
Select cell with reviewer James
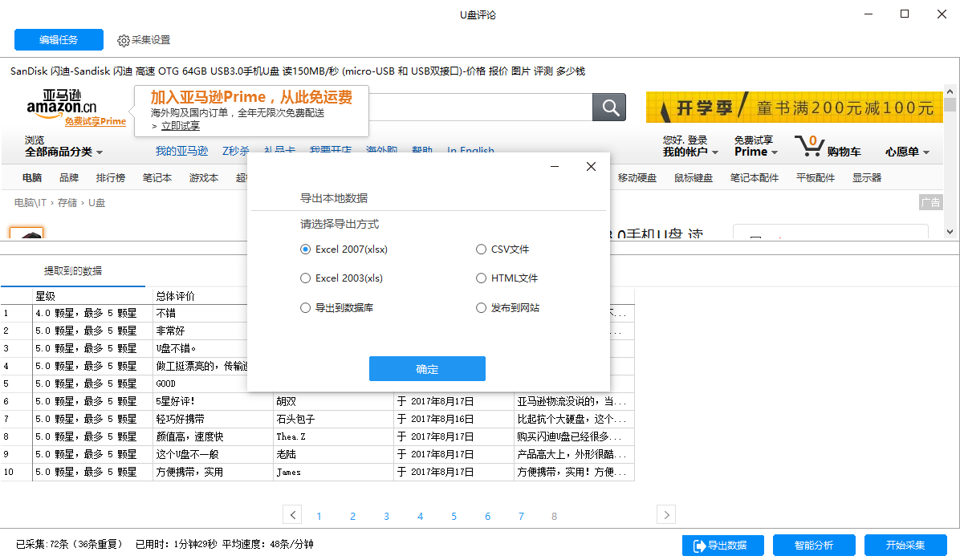click(333, 473)
